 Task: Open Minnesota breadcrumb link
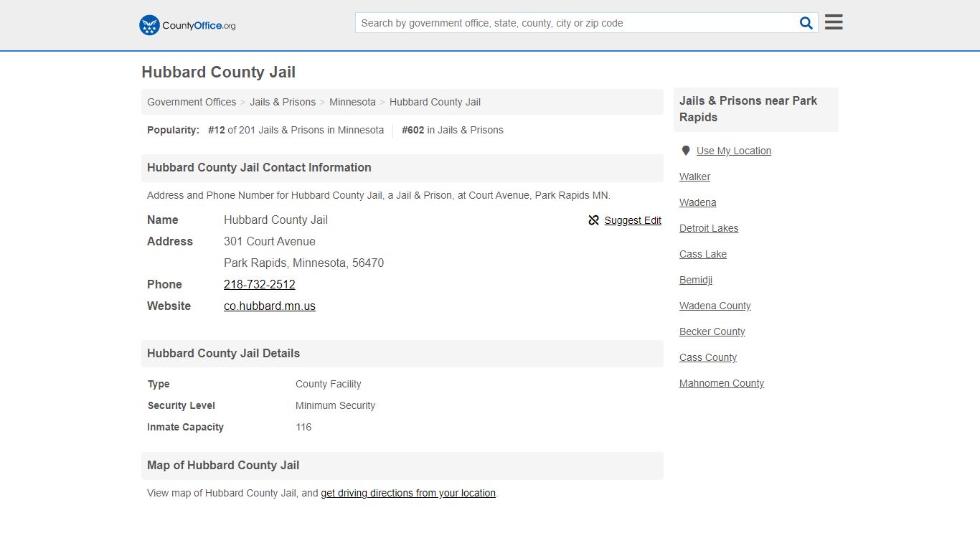point(352,102)
